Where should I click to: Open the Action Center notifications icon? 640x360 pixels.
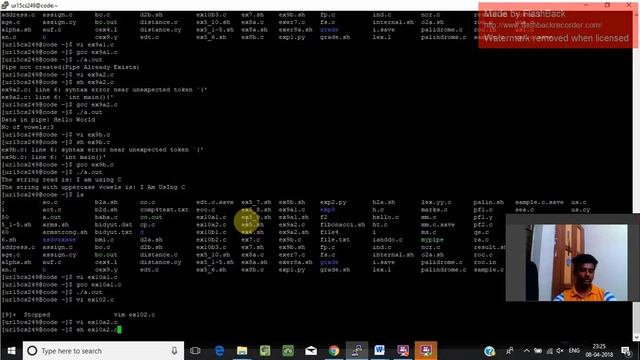(625, 351)
